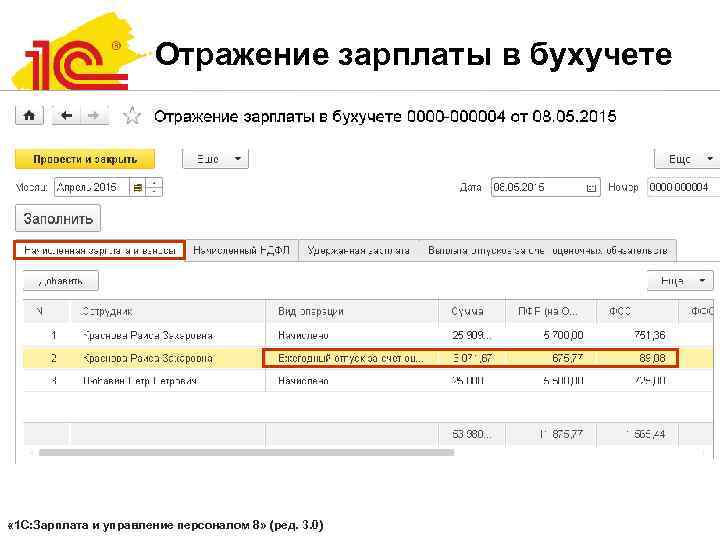Switch to Начисленный НДФЛ tab

click(242, 250)
